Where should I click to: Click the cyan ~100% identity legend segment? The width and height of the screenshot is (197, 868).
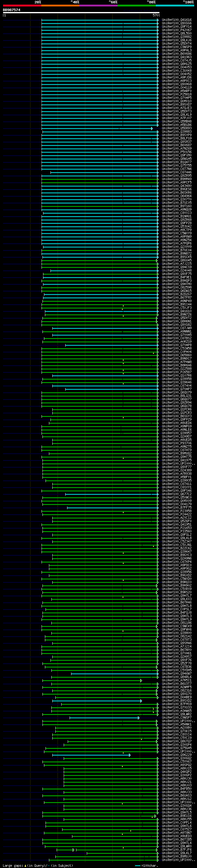tap(175, 6)
